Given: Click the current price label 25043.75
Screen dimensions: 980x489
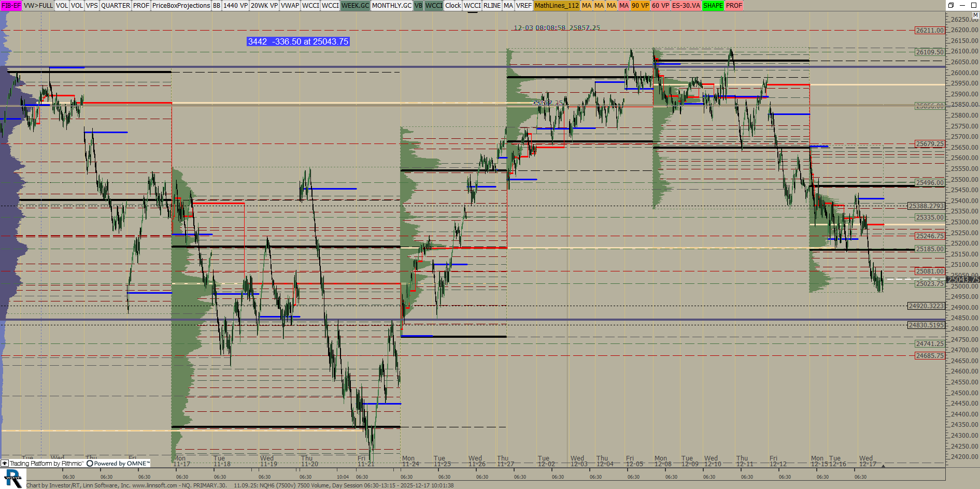Looking at the screenshot, I should point(963,280).
